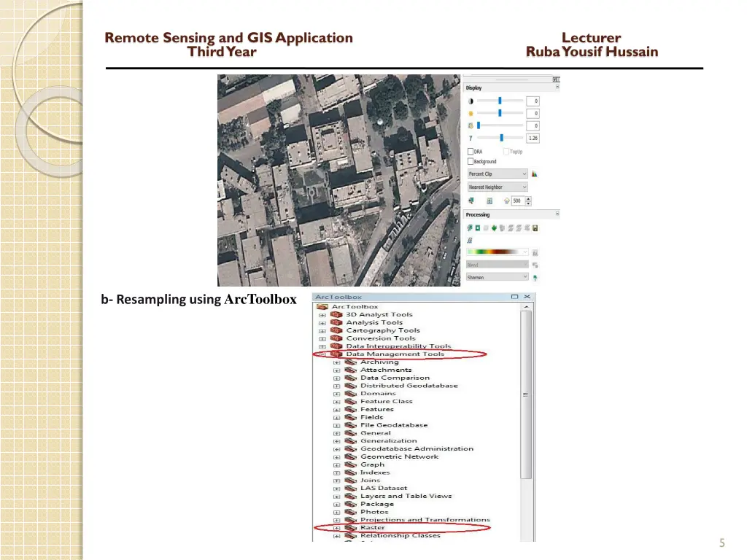Click the Raster toolset icon
This screenshot has width=747, height=560.
[351, 528]
